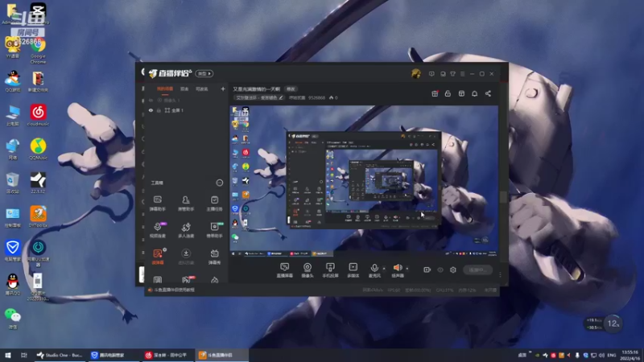This screenshot has height=362, width=644.
Task: Mute the 麦克风 microphone
Action: pyautogui.click(x=374, y=270)
